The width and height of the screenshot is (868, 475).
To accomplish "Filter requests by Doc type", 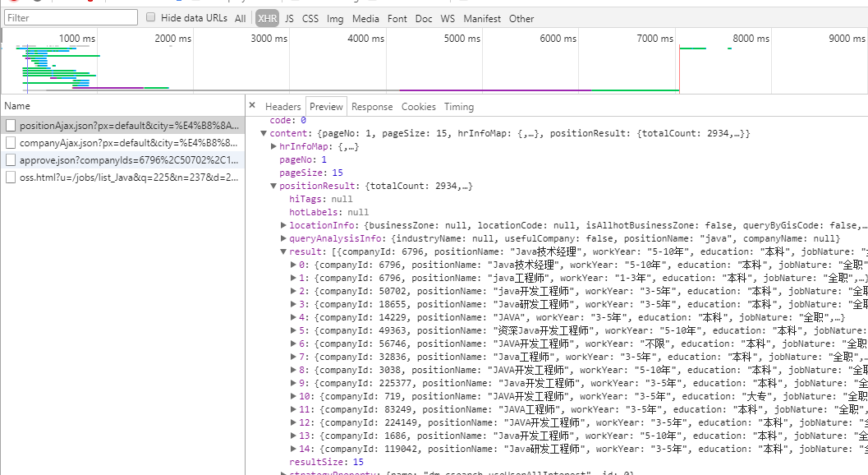I will tap(424, 18).
